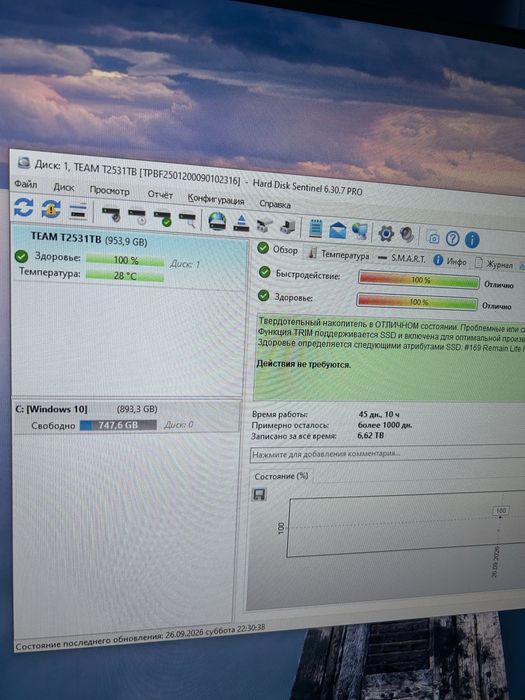Click the camera screenshot toolbar icon

coord(433,238)
